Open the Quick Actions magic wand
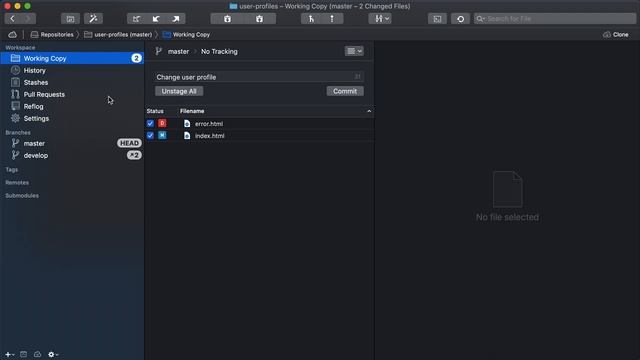640x360 pixels. (x=93, y=19)
